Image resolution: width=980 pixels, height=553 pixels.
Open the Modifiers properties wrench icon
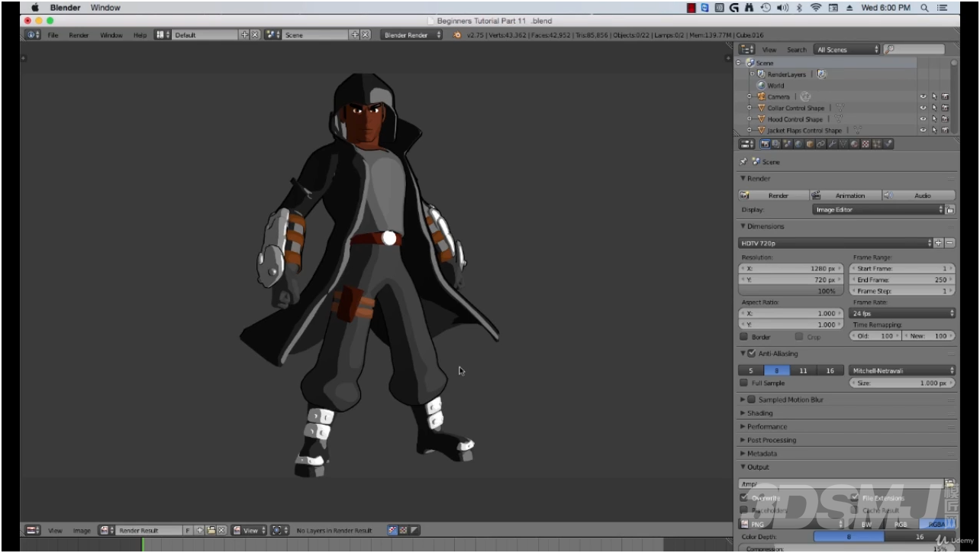tap(833, 144)
